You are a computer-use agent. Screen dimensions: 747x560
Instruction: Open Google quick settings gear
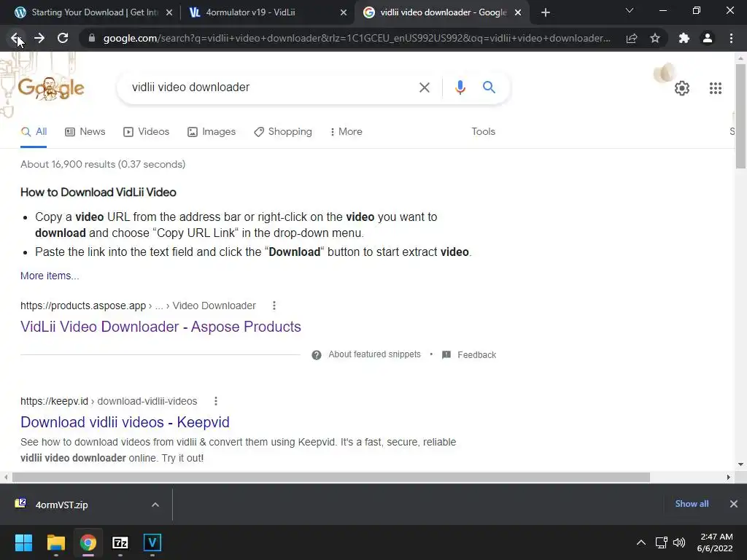(682, 88)
